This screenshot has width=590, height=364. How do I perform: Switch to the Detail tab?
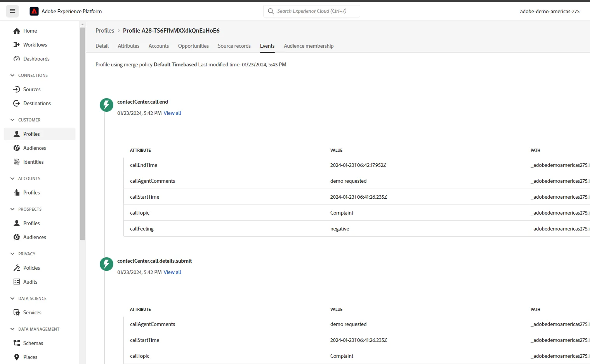[102, 46]
